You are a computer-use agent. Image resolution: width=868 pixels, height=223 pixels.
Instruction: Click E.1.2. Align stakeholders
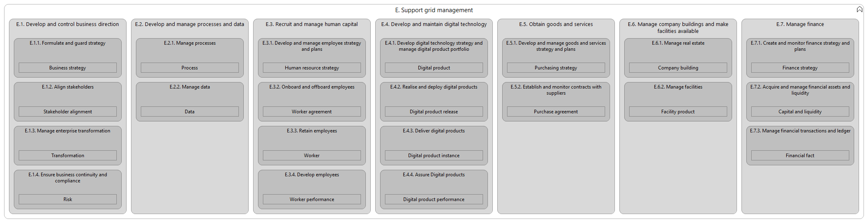[x=68, y=87]
